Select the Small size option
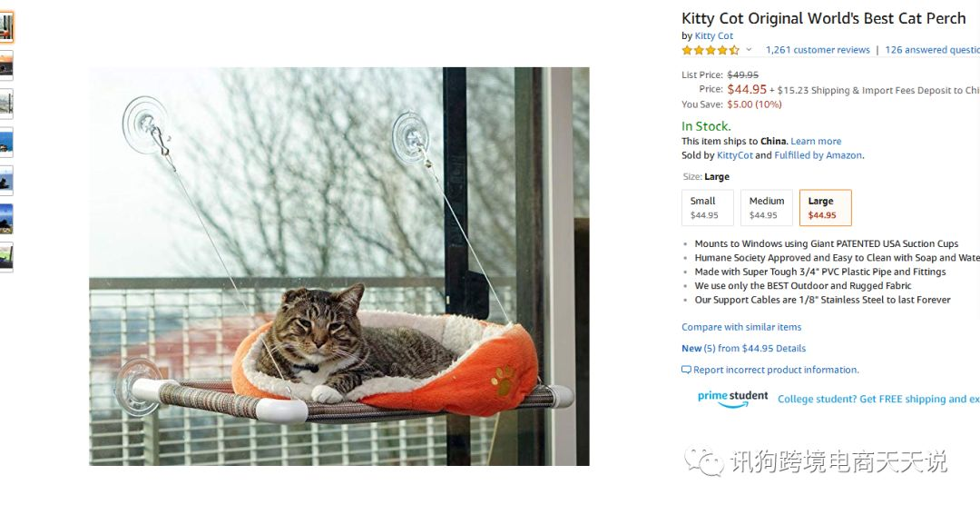Viewport: 980px width, 505px height. 707,208
